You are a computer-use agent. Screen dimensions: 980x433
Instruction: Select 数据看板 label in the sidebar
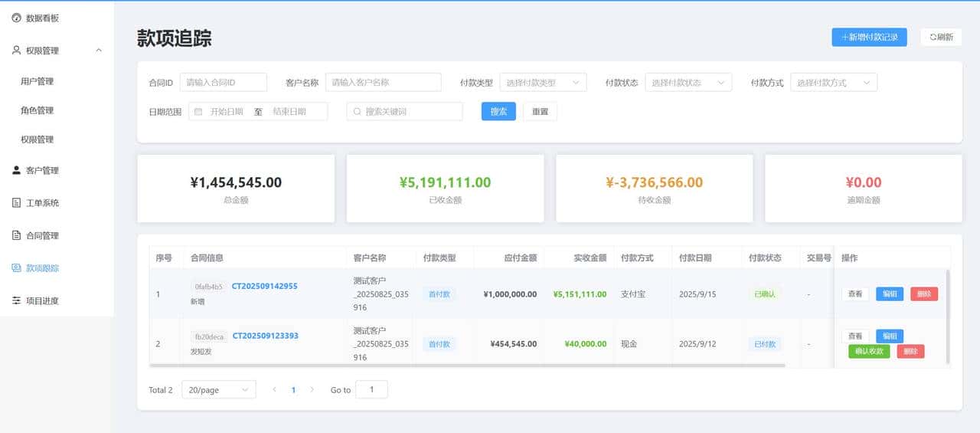tap(42, 18)
